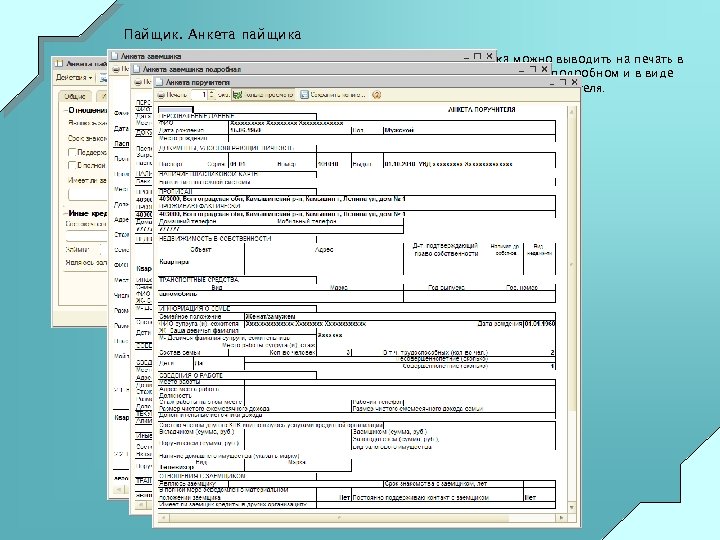Click the vertical scrollbar down arrow in Анкета поручителя
This screenshot has height=540, width=720.
coord(572,507)
